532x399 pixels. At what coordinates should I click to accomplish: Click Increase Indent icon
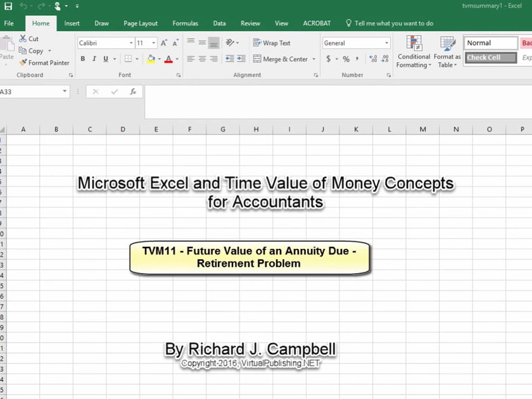pyautogui.click(x=241, y=59)
